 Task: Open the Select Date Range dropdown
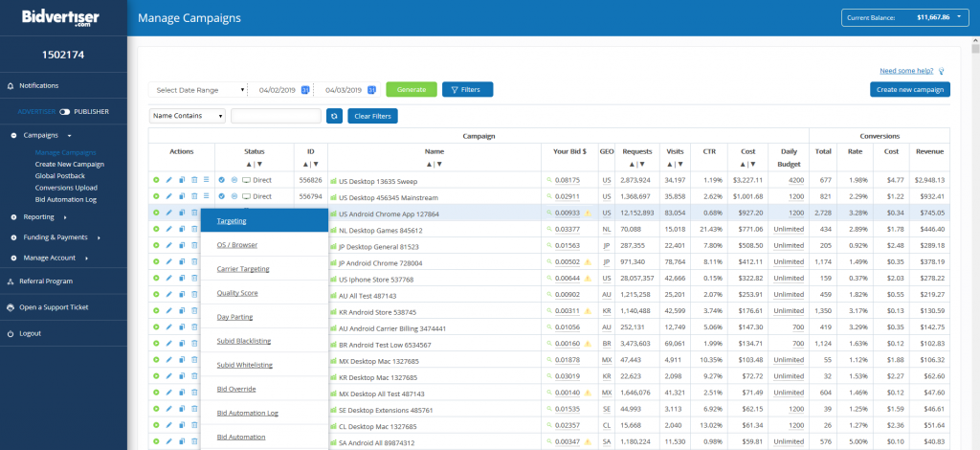pos(198,90)
